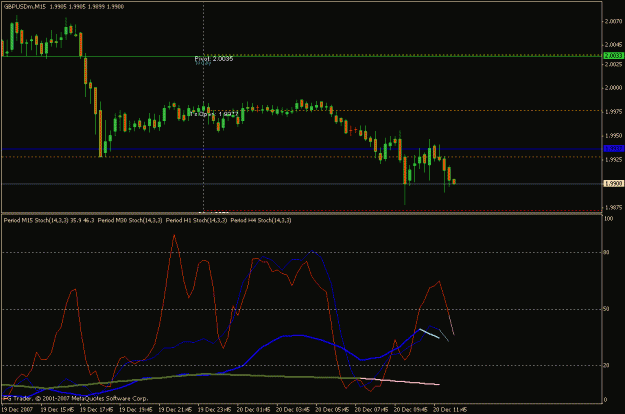Click the "19 Dec 2007" time label

pos(18,409)
